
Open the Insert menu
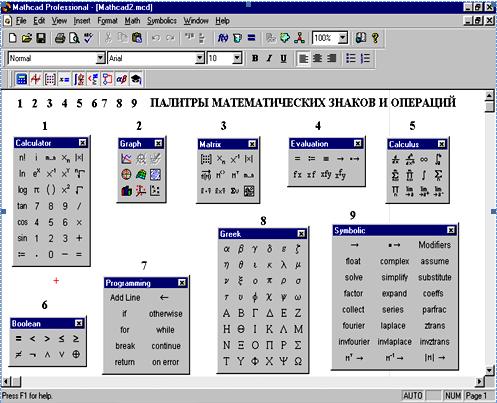pyautogui.click(x=82, y=21)
